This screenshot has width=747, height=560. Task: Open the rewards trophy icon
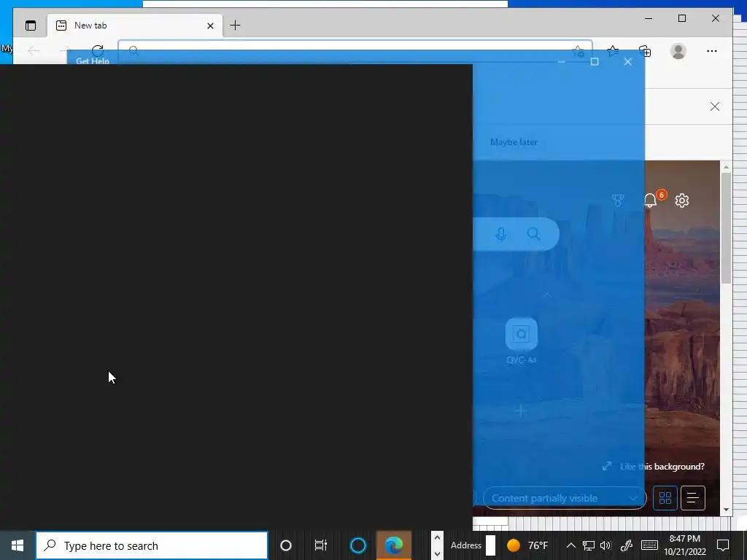tap(617, 201)
